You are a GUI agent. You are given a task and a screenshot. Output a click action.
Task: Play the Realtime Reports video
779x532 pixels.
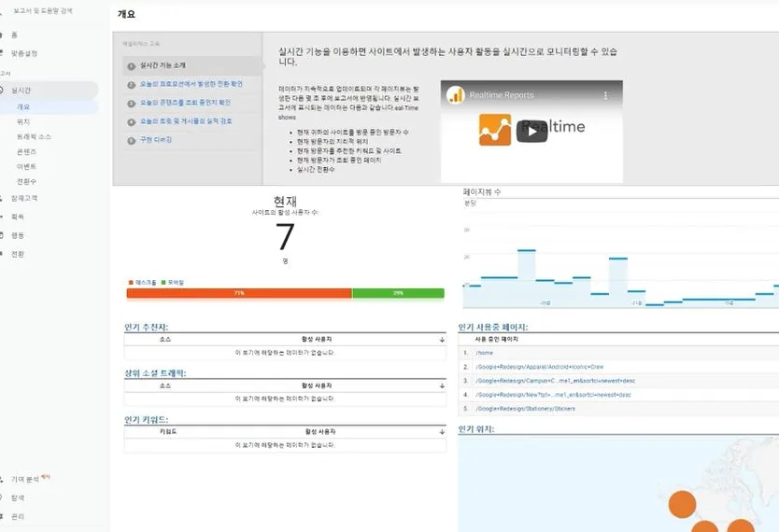(531, 132)
